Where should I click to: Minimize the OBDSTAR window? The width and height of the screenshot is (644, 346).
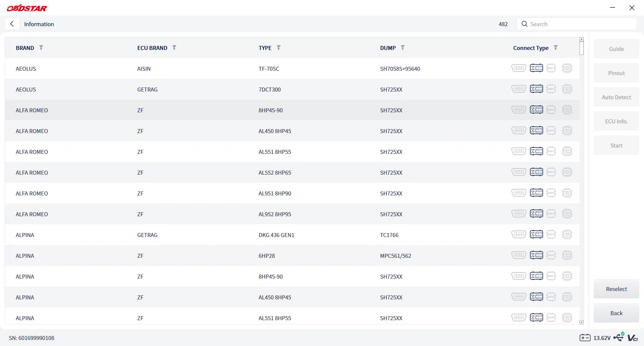click(x=612, y=7)
